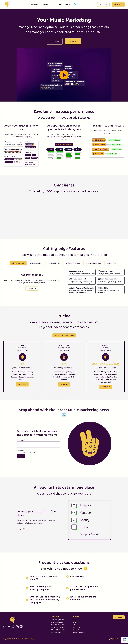
Task: Click the YouTube icon in footer
Action: (x=21, y=626)
